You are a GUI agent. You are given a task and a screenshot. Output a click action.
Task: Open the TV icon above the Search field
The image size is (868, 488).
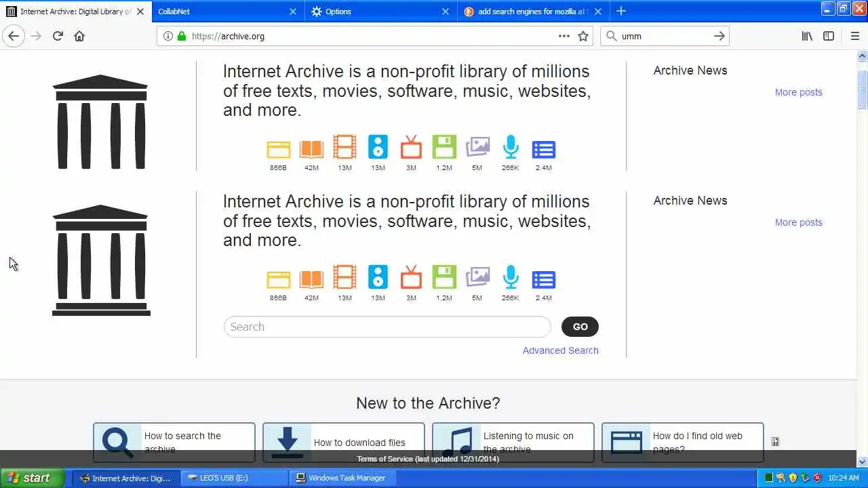point(411,277)
